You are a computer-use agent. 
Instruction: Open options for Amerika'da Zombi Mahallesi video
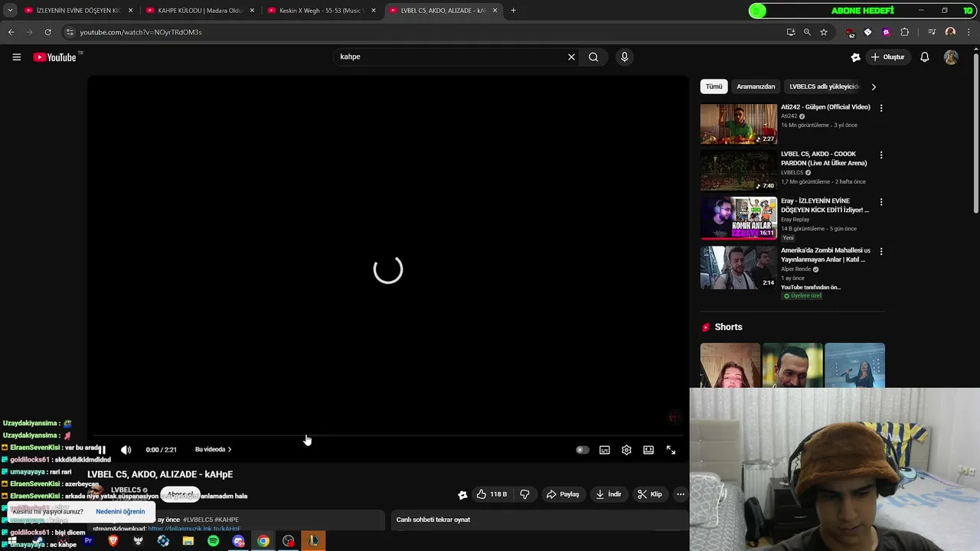click(881, 251)
